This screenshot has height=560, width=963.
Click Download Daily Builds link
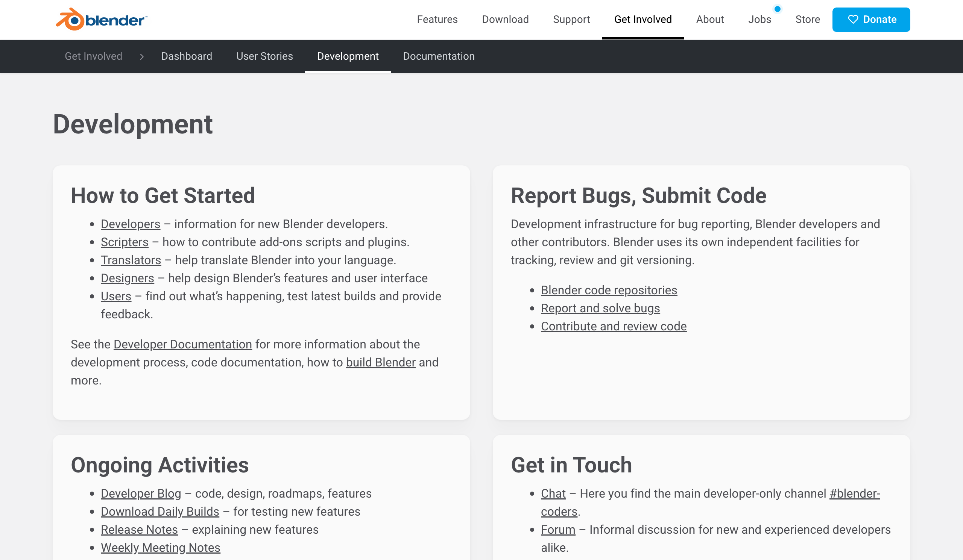(160, 512)
